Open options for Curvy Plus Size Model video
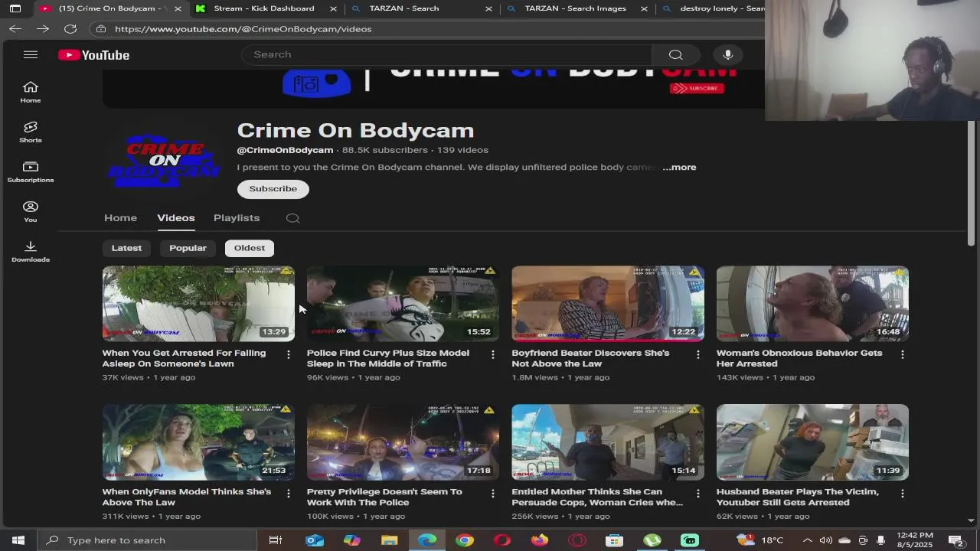 click(493, 354)
